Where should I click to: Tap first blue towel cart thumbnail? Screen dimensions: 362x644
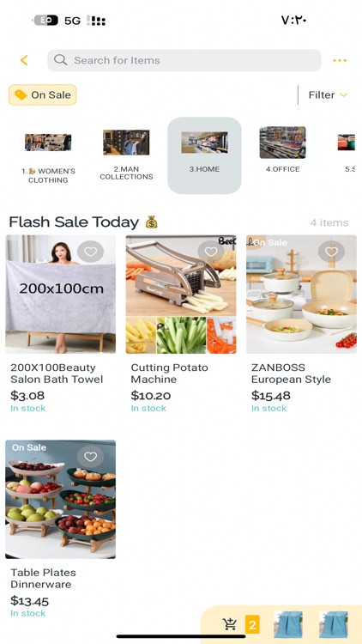pos(288,624)
